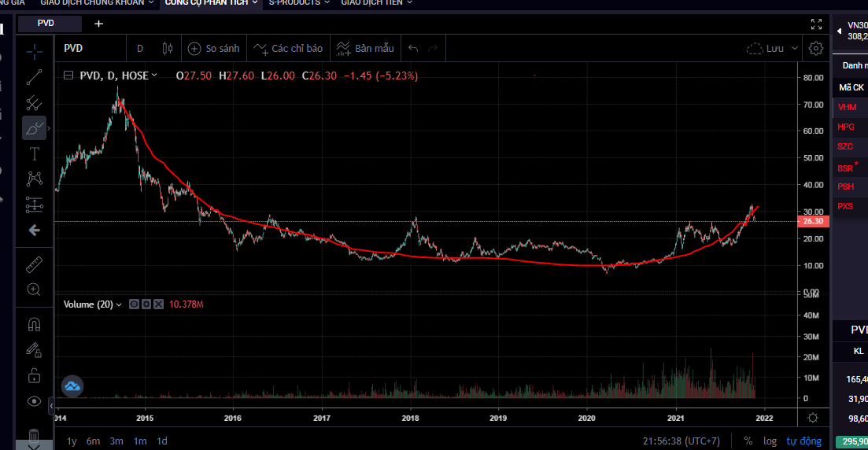This screenshot has height=450, width=868.
Task: Click the So sánh compare button
Action: [x=214, y=49]
